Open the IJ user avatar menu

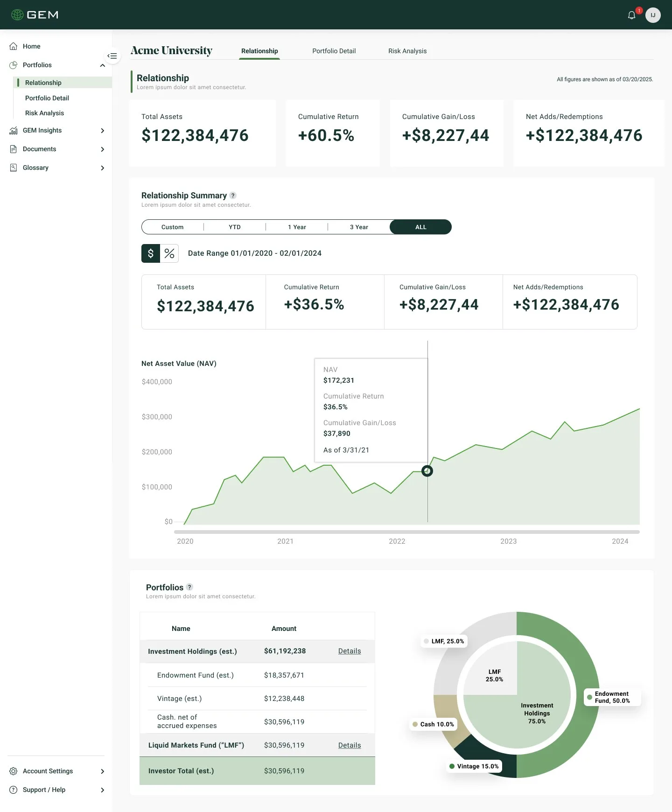653,15
